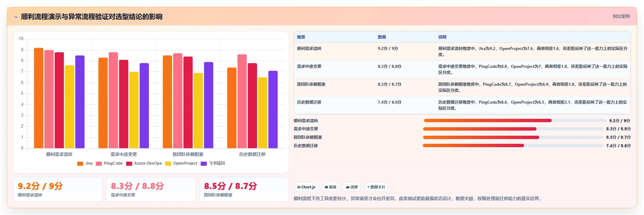This screenshot has width=644, height=215.
Task: Toggle the Azure DevOps legend swatch
Action: tap(129, 163)
